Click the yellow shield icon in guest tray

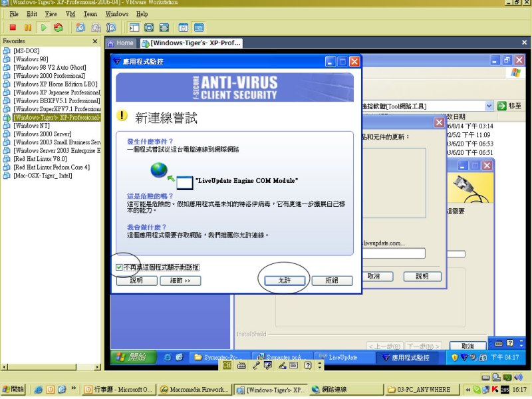coord(455,357)
